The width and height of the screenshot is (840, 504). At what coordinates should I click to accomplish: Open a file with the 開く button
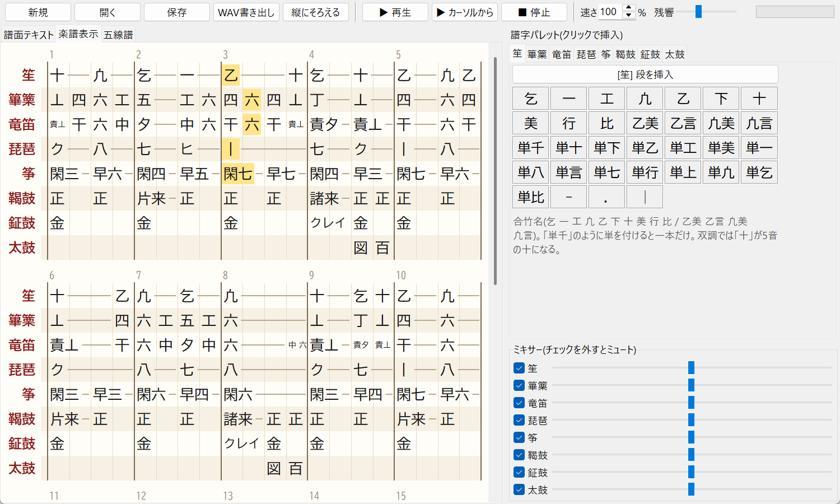[x=108, y=12]
